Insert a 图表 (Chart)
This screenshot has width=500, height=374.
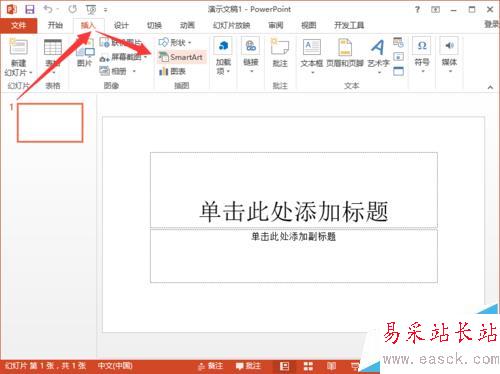tap(173, 71)
